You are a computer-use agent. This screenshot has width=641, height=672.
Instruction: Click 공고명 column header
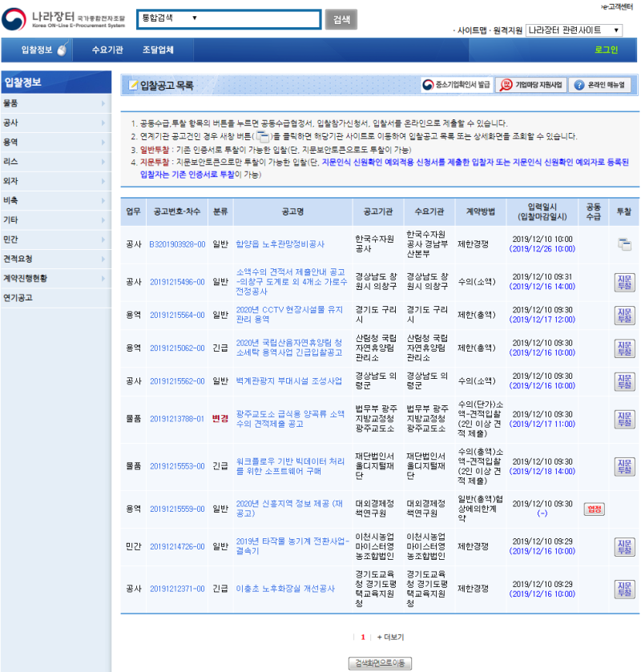(x=292, y=211)
